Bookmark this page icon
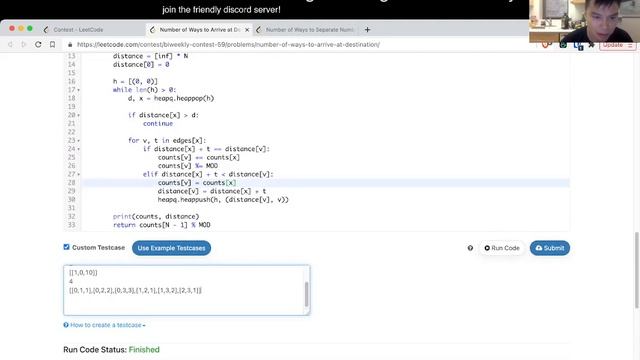The height and width of the screenshot is (360, 640). coord(52,44)
